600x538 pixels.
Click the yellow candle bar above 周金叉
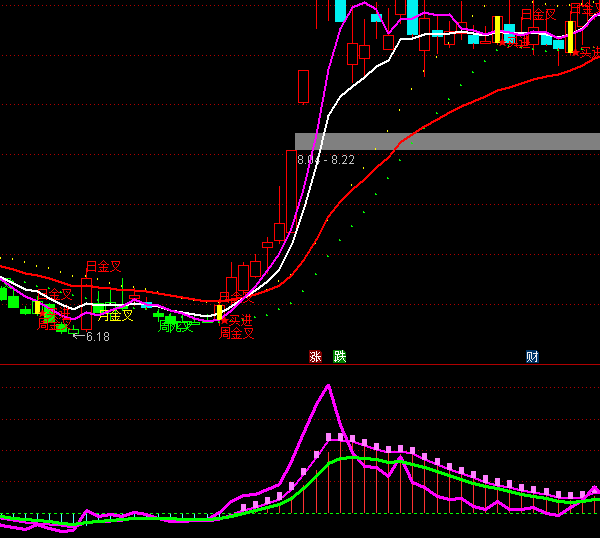point(219,311)
